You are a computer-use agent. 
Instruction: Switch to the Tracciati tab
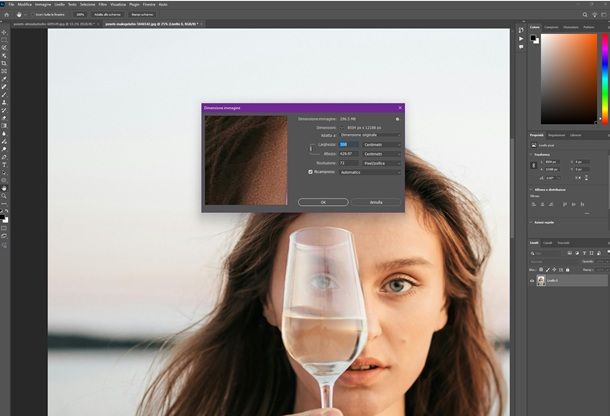click(x=563, y=243)
